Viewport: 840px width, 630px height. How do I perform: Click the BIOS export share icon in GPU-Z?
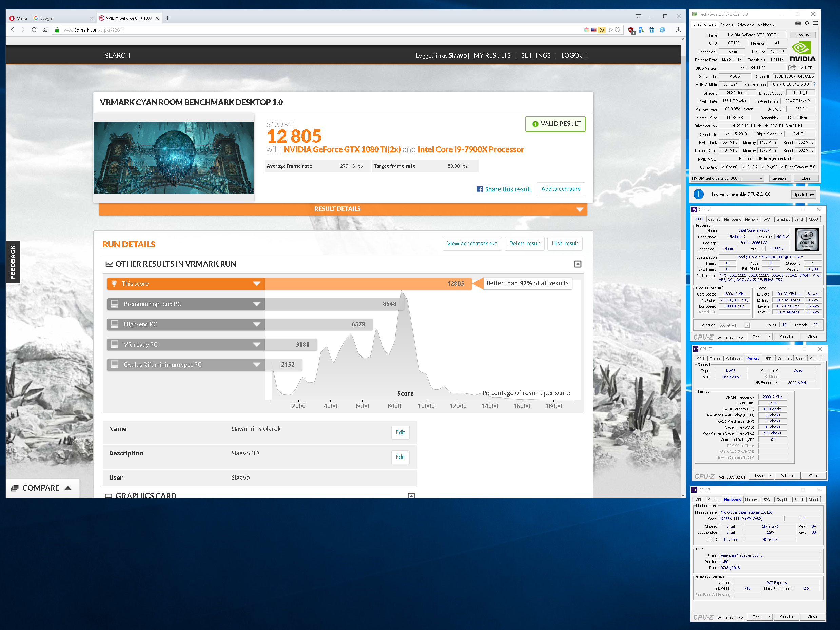pos(792,68)
